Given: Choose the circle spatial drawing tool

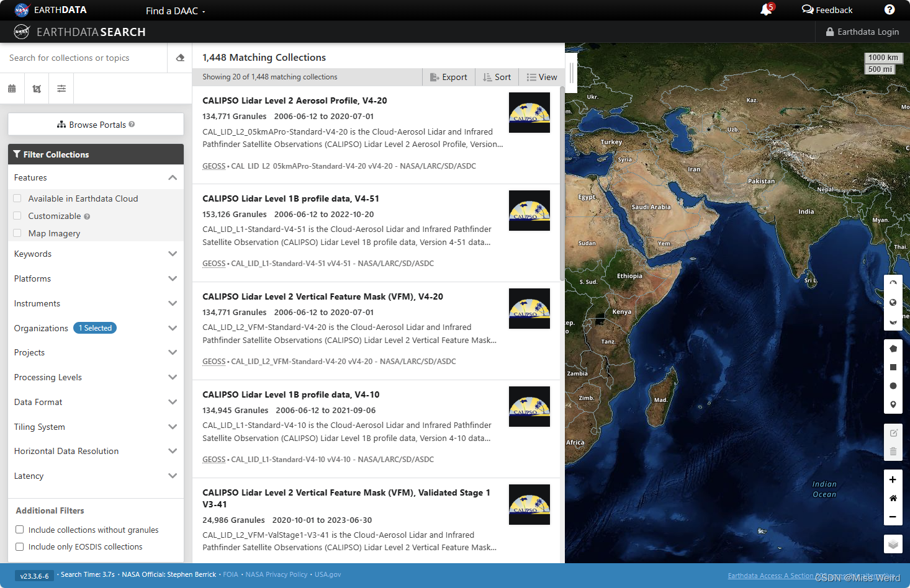Looking at the screenshot, I should click(893, 386).
